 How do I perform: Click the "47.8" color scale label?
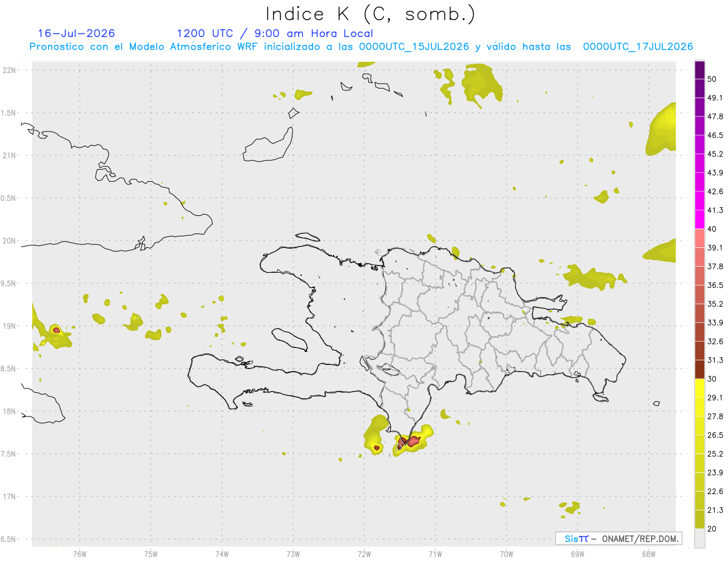click(715, 116)
